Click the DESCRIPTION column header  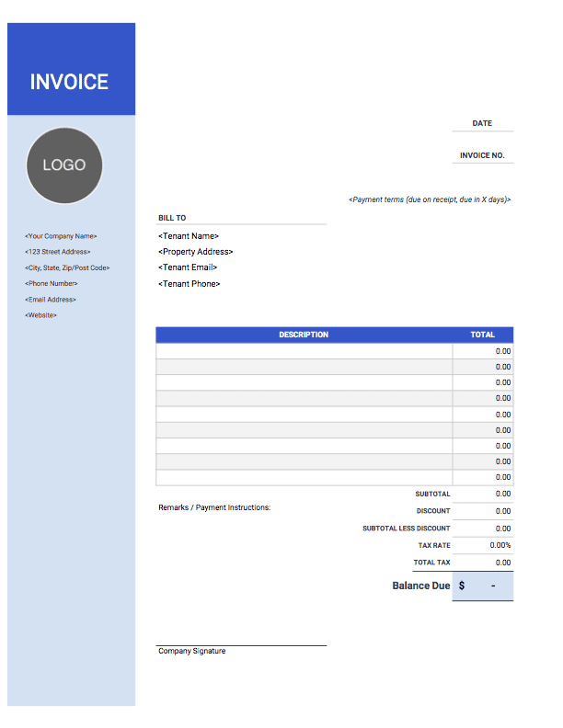[x=304, y=335]
